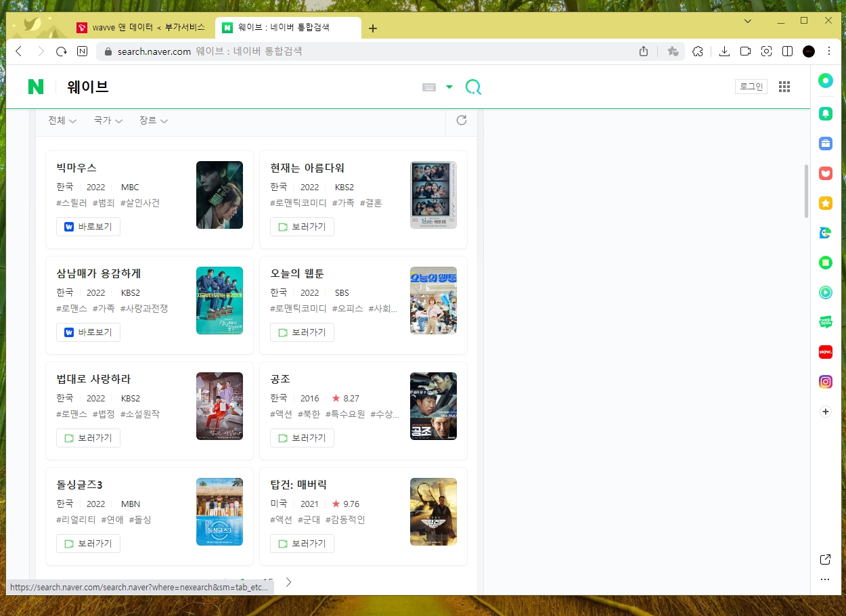
Task: Click the 오늘의 웹툰 poster thumbnail
Action: [433, 301]
